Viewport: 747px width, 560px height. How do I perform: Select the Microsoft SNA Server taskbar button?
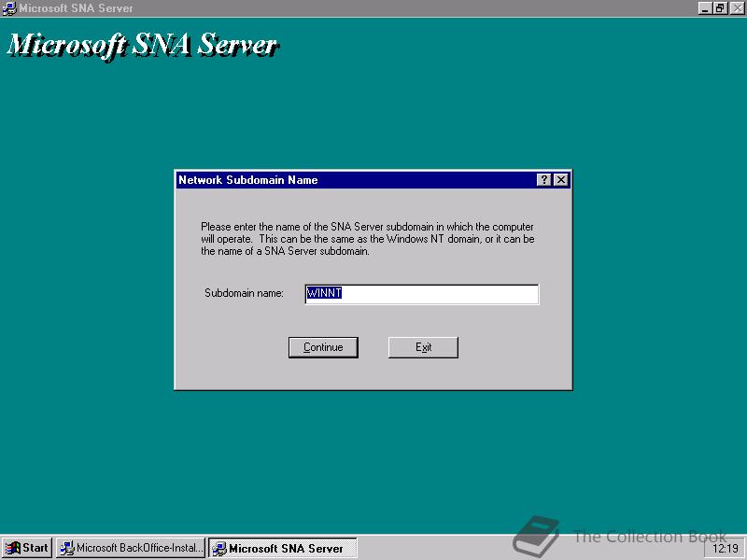coord(283,548)
